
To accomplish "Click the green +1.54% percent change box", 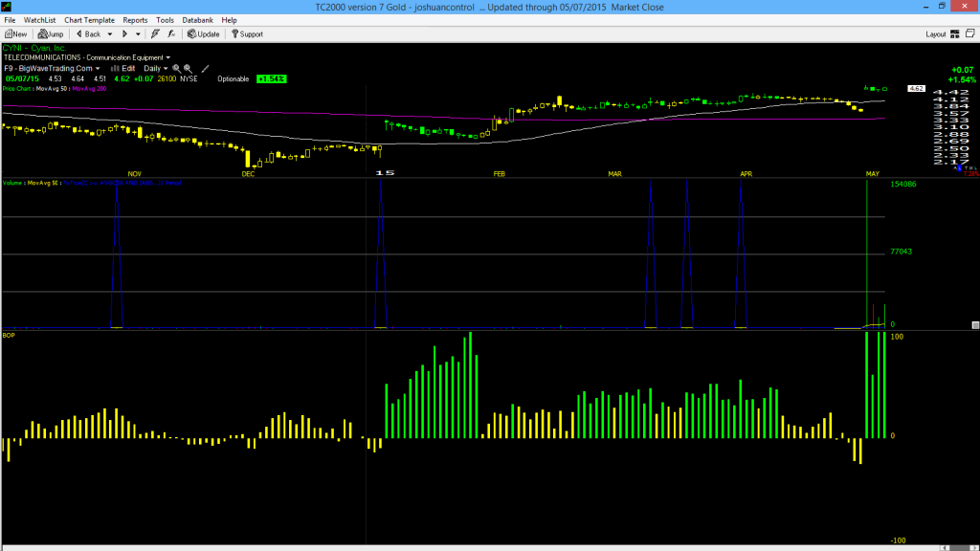I will pyautogui.click(x=271, y=79).
